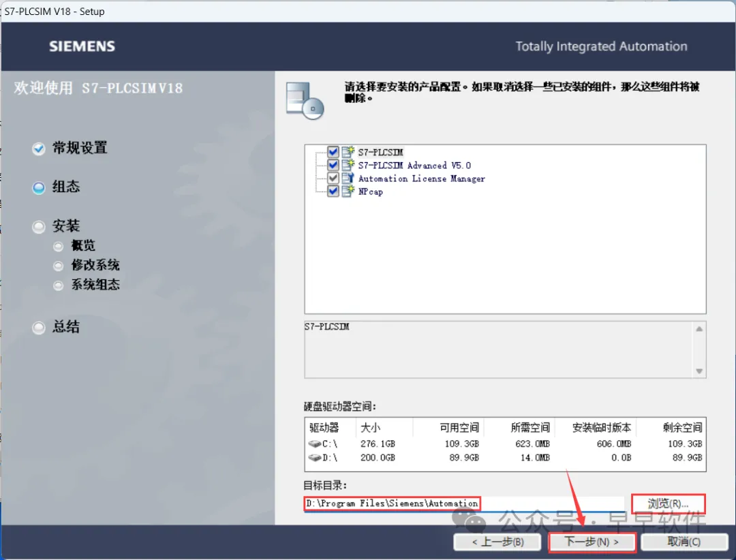Screen dimensions: 736x560
Task: Click the 276.1GB size cell
Action: point(378,444)
